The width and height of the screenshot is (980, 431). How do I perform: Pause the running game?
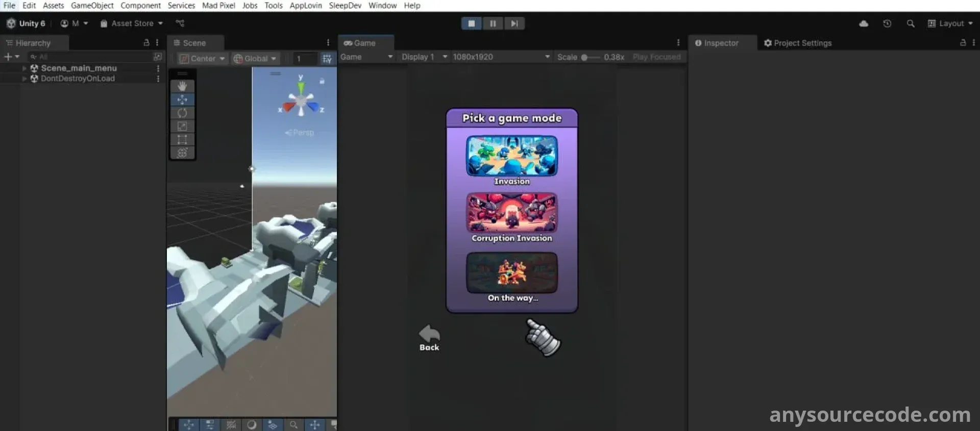(493, 23)
